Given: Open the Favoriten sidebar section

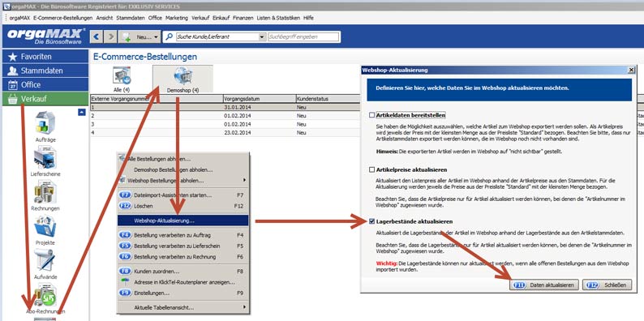Looking at the screenshot, I should tap(45, 57).
